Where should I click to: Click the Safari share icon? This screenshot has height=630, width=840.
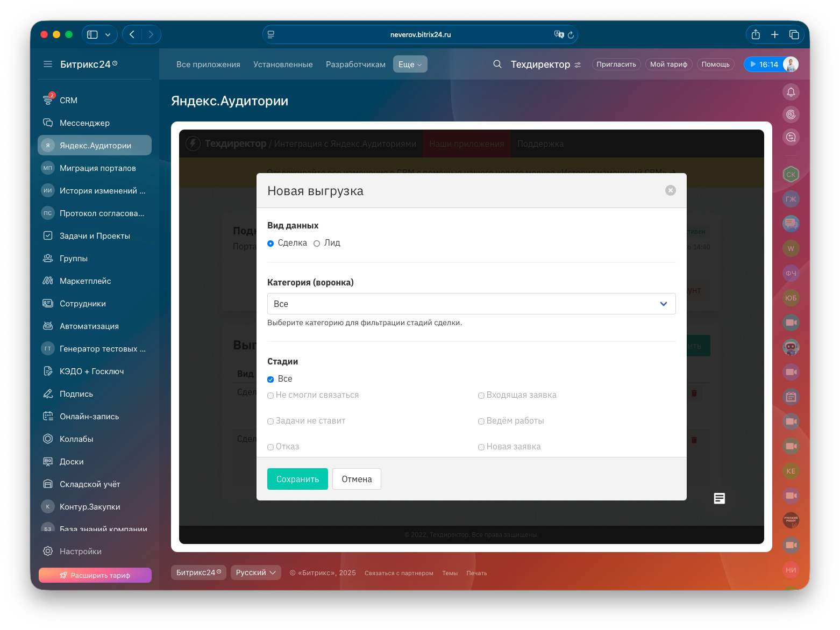(x=756, y=34)
